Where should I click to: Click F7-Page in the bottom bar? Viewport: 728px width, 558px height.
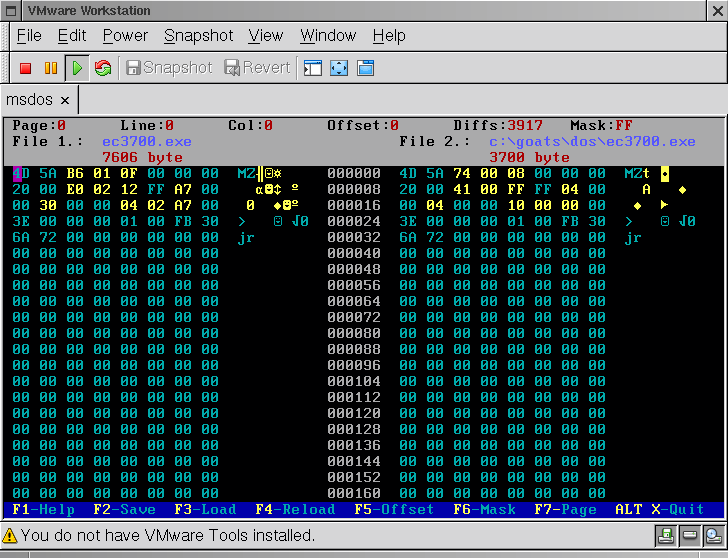[x=566, y=510]
